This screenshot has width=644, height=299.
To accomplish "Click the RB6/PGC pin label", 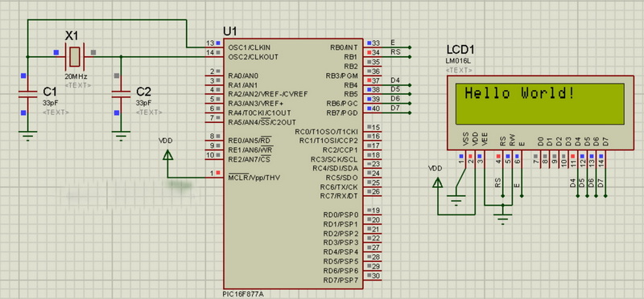I will (x=342, y=104).
